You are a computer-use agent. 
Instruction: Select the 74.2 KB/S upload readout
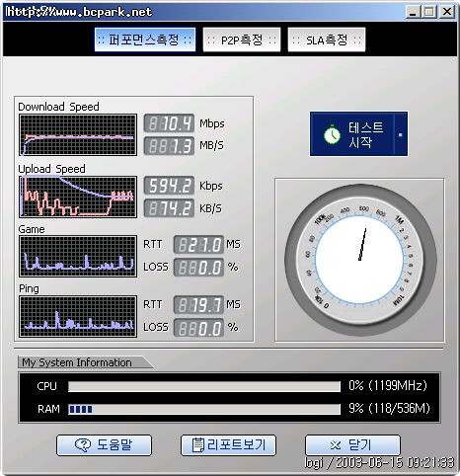coord(169,208)
